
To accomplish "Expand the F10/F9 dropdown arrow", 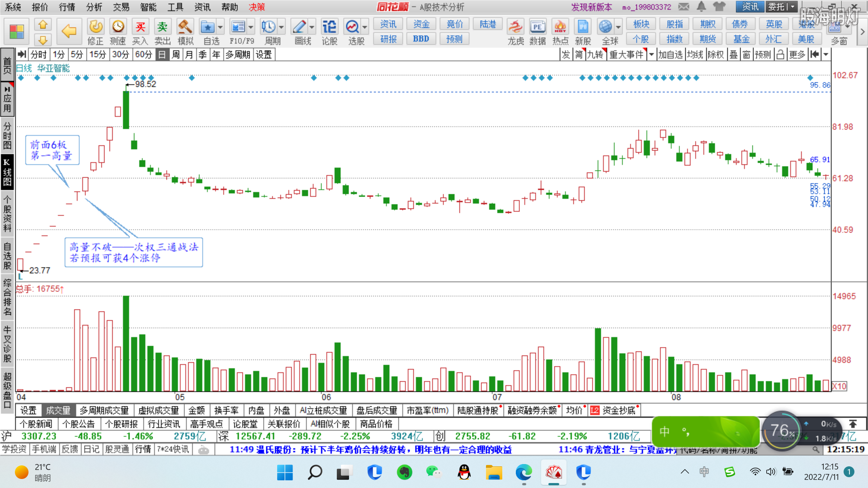I will click(x=251, y=27).
